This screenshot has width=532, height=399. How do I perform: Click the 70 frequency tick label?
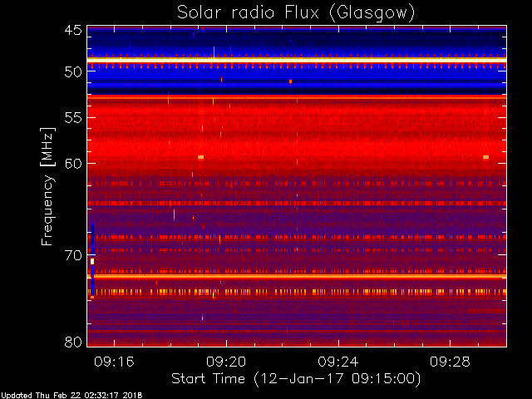pos(73,255)
